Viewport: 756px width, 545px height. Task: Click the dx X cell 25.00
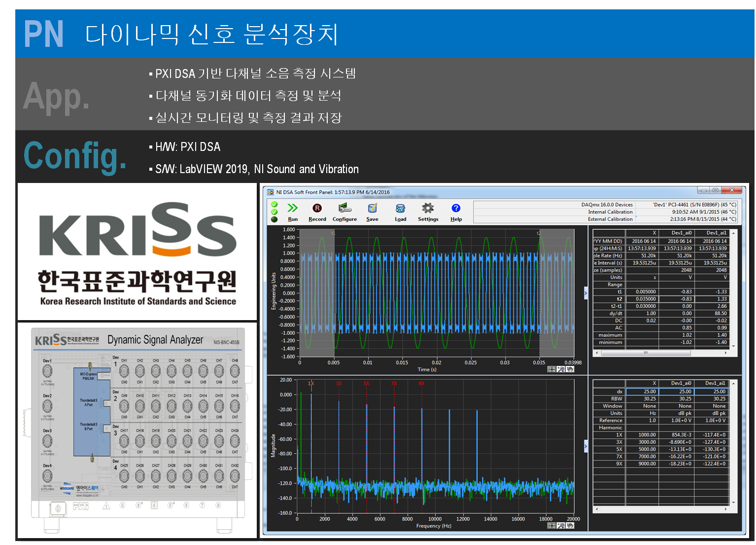point(642,392)
